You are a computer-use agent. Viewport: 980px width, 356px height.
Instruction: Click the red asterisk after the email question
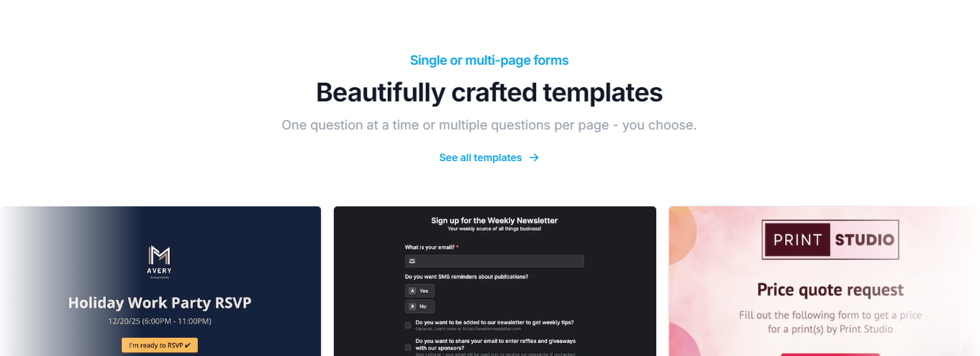[457, 247]
